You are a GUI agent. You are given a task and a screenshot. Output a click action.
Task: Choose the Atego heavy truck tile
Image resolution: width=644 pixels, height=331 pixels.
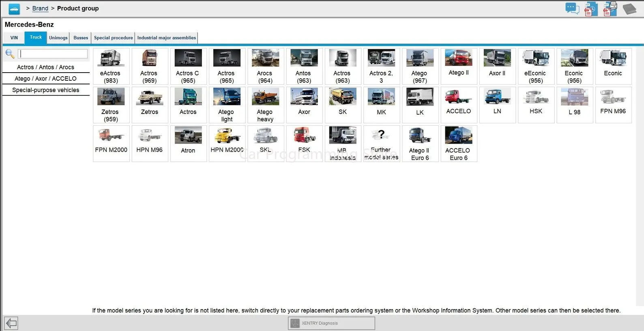[266, 105]
